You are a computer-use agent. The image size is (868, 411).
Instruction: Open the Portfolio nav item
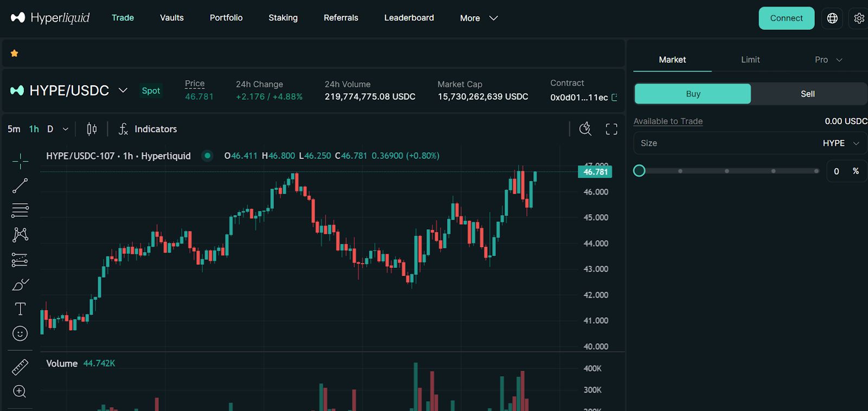pyautogui.click(x=226, y=18)
